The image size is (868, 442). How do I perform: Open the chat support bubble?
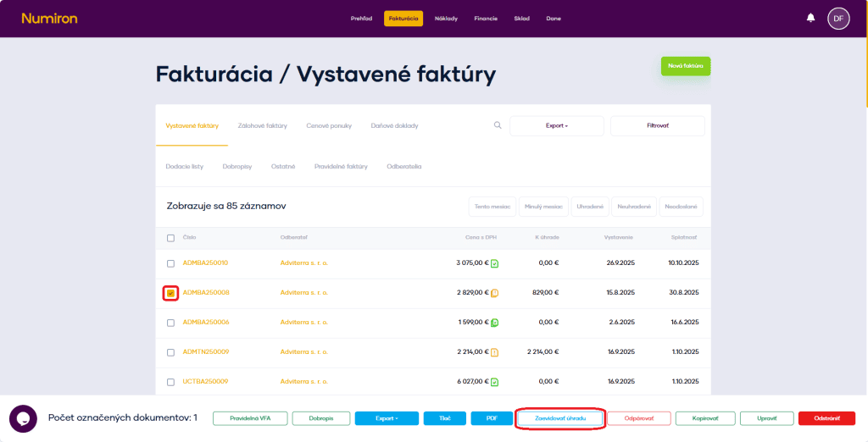pos(23,418)
